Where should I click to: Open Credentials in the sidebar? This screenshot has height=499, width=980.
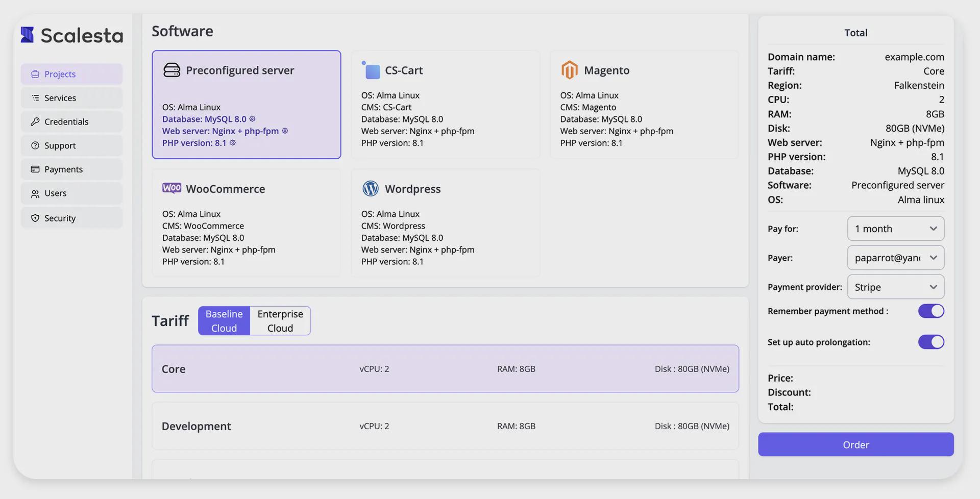pyautogui.click(x=66, y=121)
